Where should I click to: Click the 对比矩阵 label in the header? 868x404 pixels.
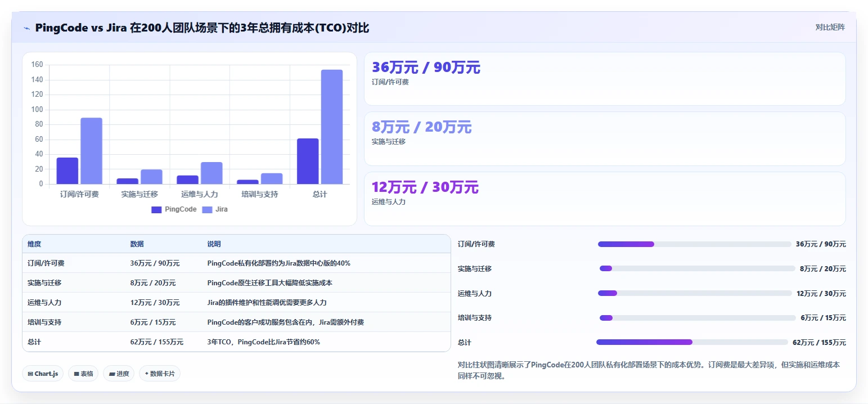click(x=830, y=27)
